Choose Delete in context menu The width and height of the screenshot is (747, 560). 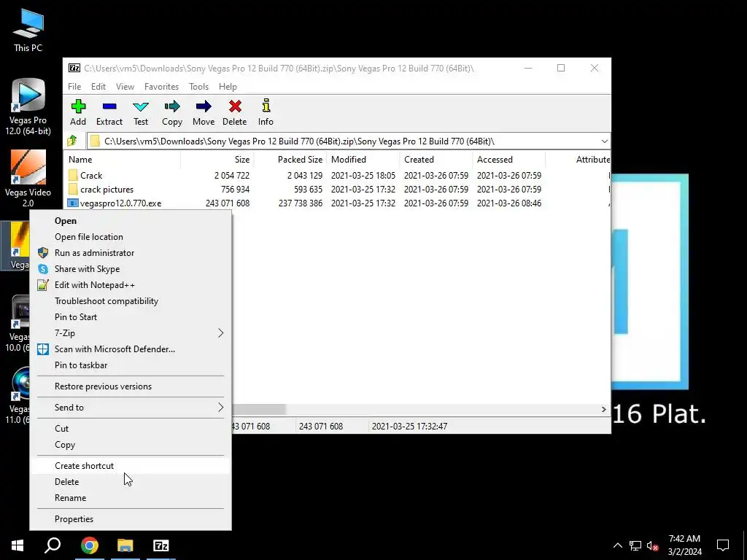click(131, 481)
